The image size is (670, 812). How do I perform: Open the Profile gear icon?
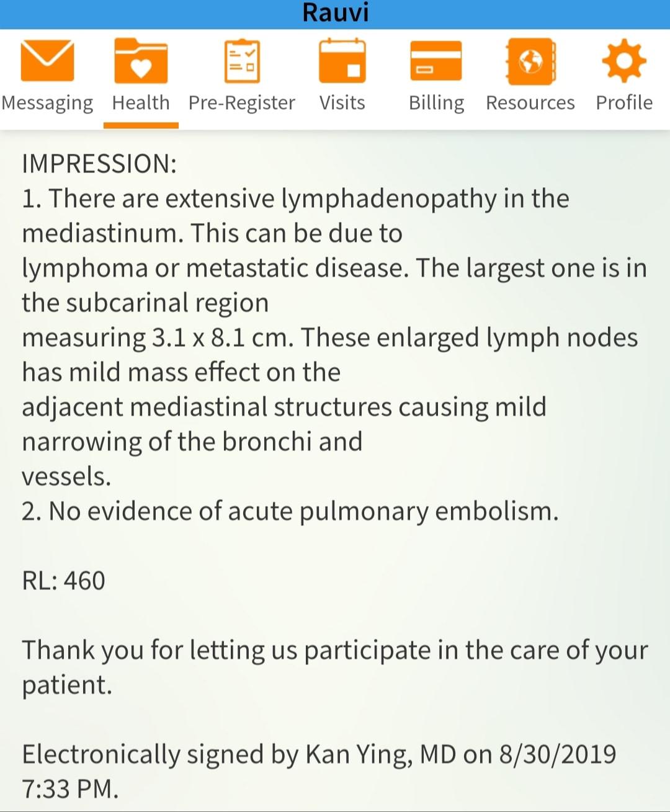click(x=624, y=61)
